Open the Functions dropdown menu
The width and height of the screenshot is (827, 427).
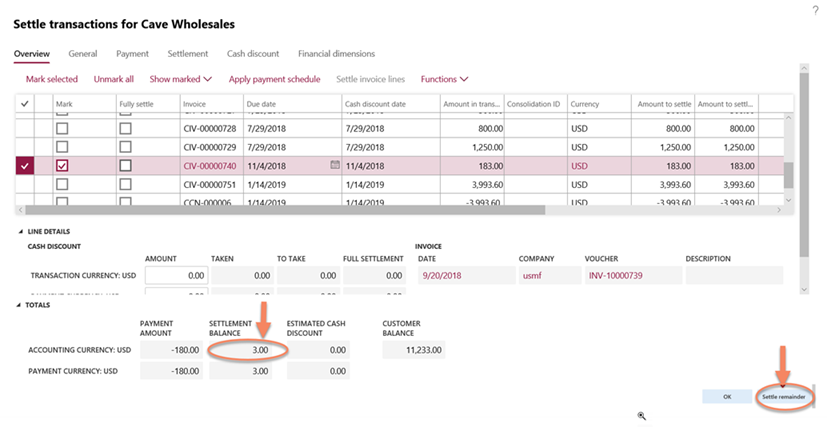click(444, 79)
